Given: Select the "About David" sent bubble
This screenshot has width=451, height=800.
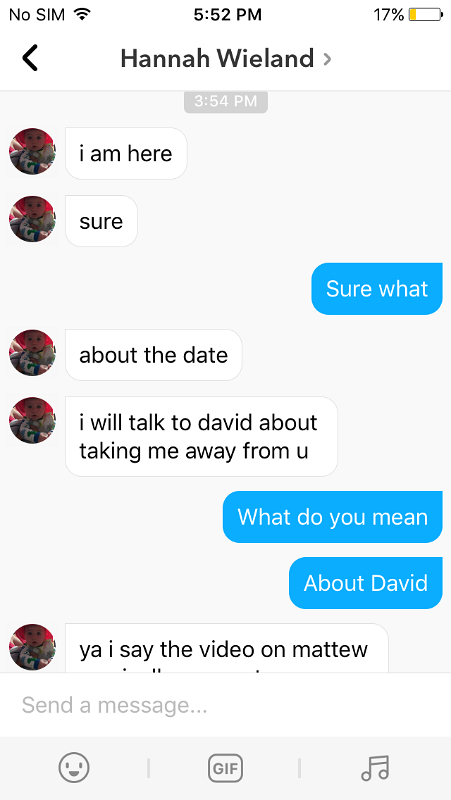Looking at the screenshot, I should (x=366, y=583).
